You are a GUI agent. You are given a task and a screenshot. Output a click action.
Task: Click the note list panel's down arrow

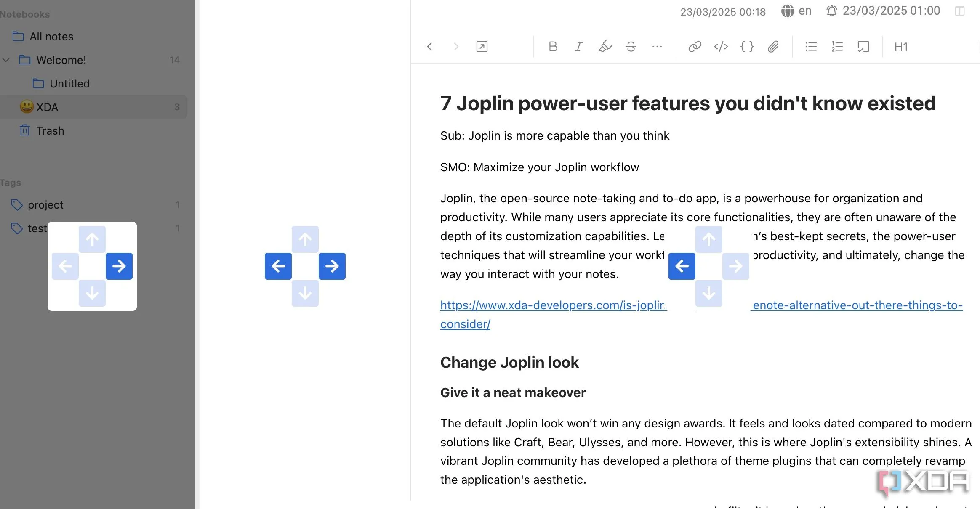[305, 293]
